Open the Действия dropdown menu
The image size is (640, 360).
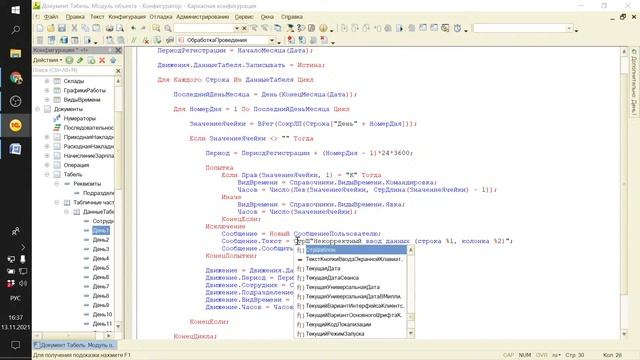pos(48,60)
